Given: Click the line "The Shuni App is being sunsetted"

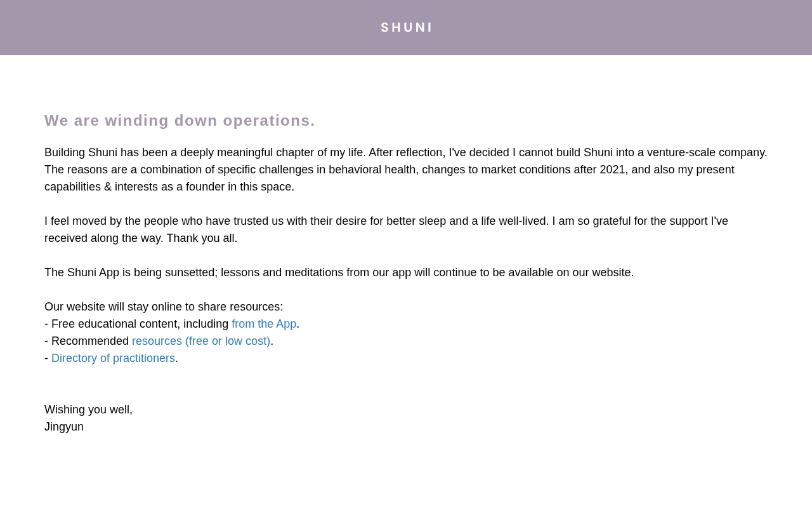Looking at the screenshot, I should click(x=339, y=272).
